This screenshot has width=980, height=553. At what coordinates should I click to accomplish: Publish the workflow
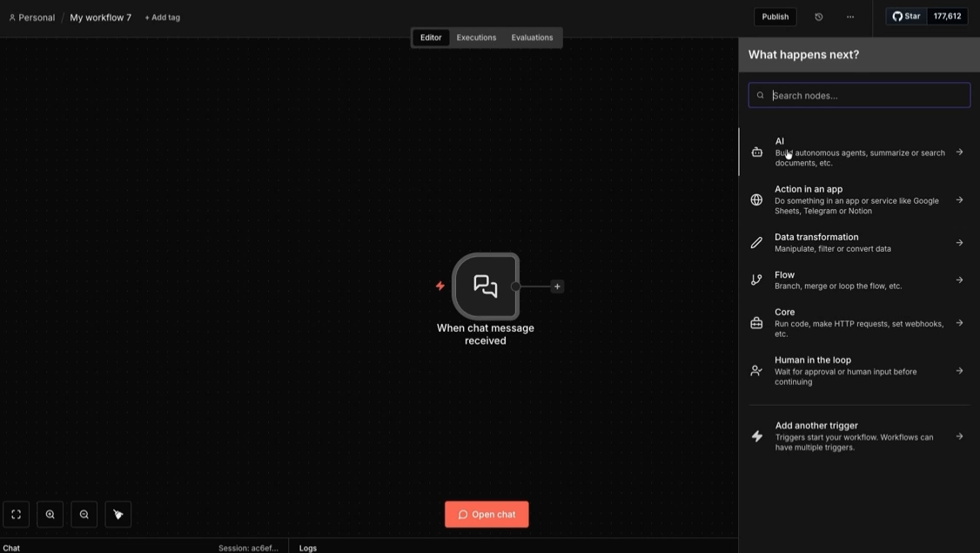[x=774, y=16]
